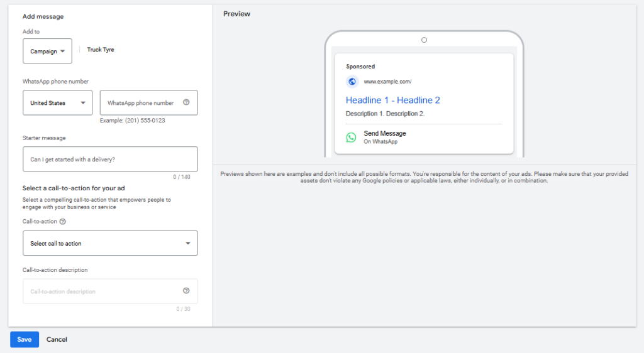Click Send Message text in ad preview
Viewport: 644px width, 353px height.
(x=384, y=133)
